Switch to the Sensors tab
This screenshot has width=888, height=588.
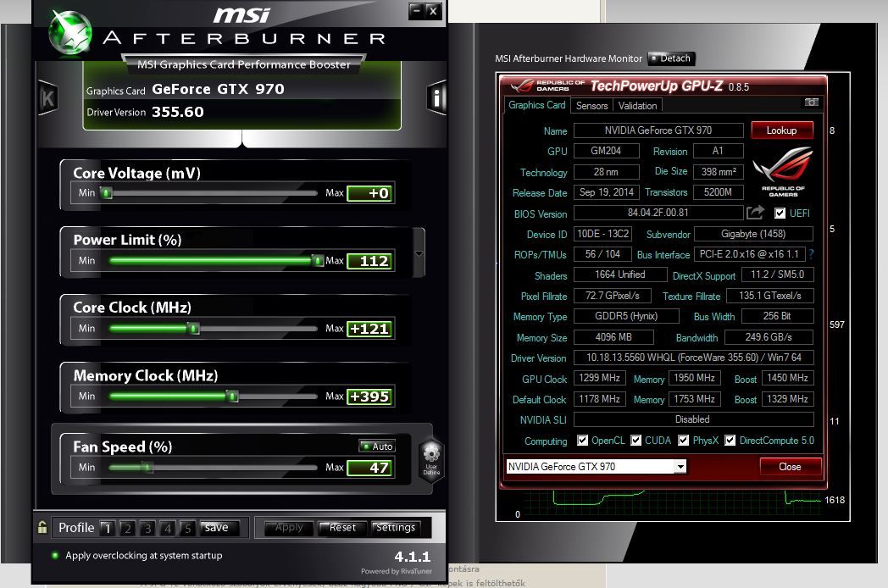tap(591, 105)
